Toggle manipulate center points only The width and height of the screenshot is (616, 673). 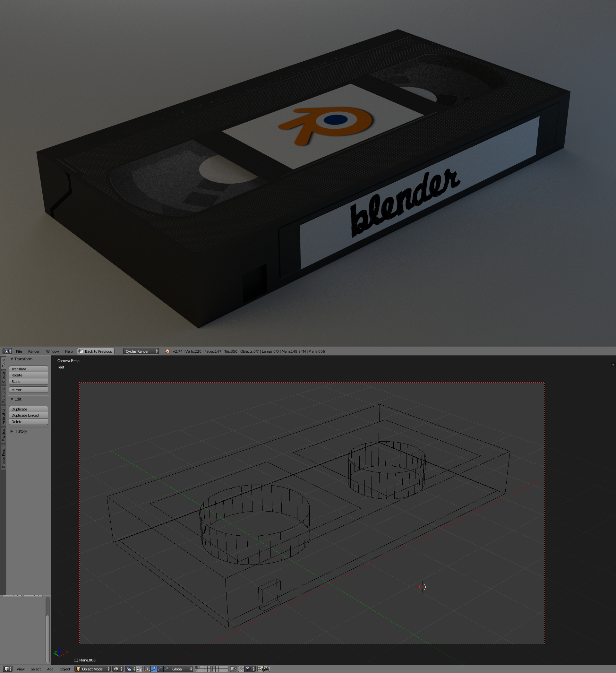coord(140,669)
